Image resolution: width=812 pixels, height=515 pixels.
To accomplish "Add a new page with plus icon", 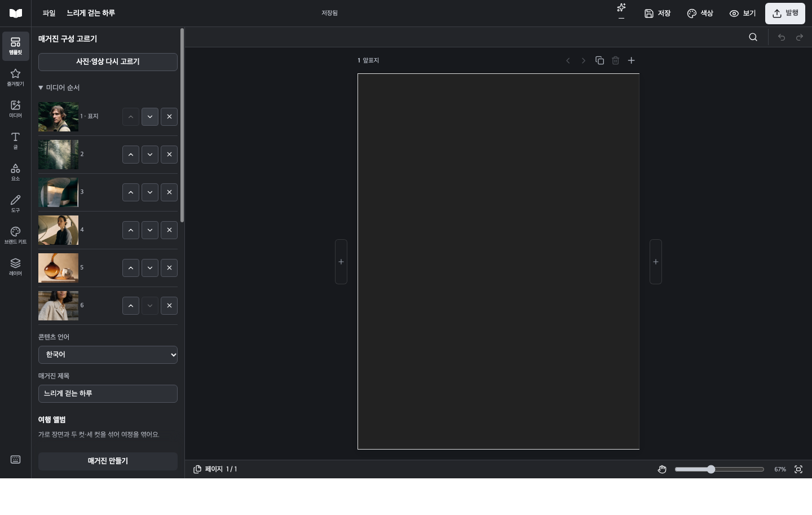I will click(631, 60).
